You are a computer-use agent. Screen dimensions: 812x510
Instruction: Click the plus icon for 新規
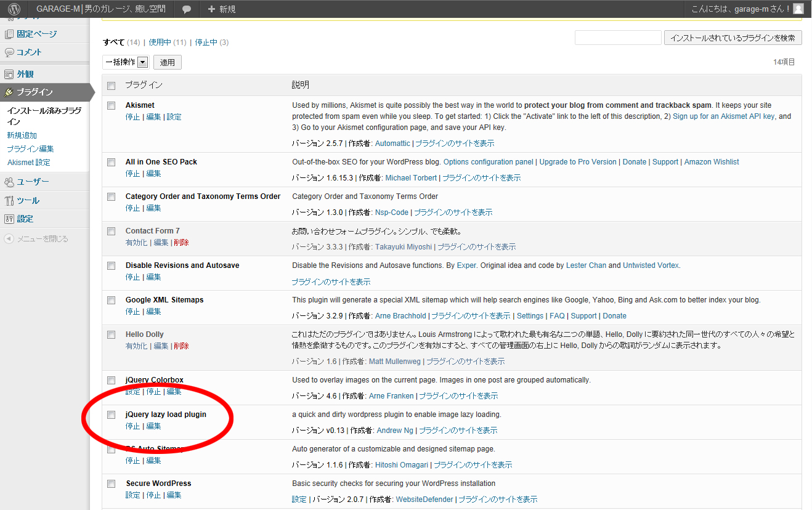click(212, 9)
